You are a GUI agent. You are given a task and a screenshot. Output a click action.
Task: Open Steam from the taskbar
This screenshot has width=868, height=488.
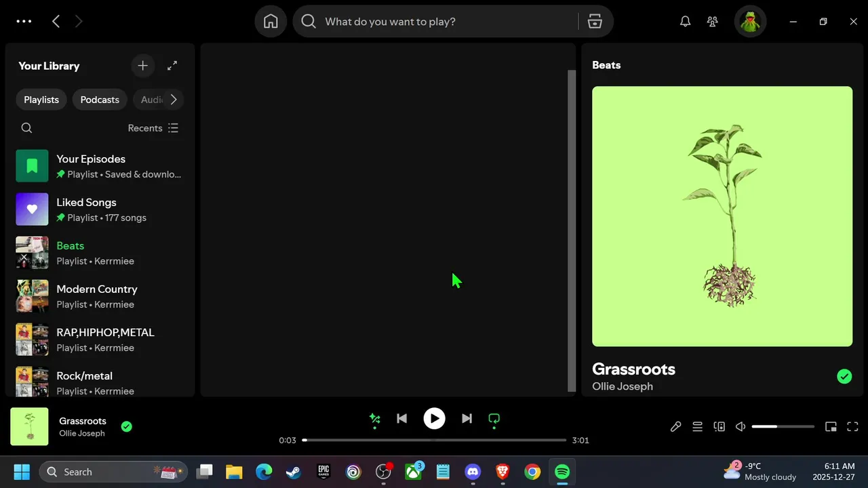(x=294, y=472)
